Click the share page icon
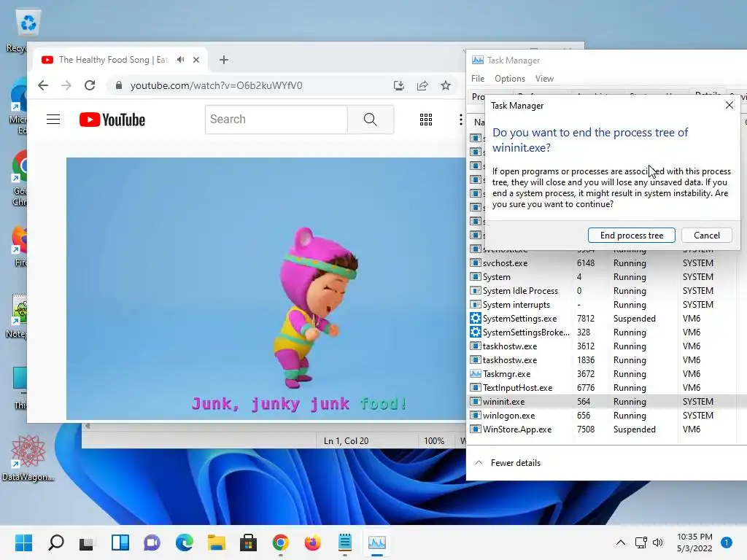The height and width of the screenshot is (560, 747). click(422, 85)
